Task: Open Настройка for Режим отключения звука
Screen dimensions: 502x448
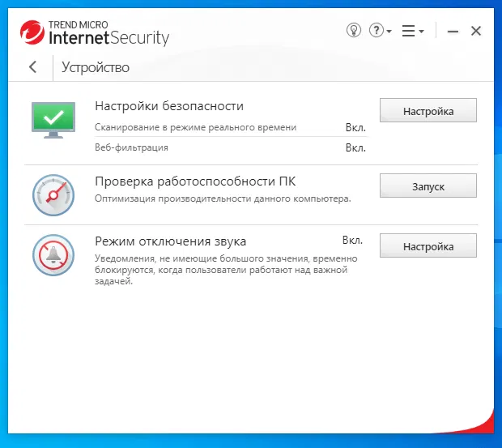Action: (x=428, y=246)
